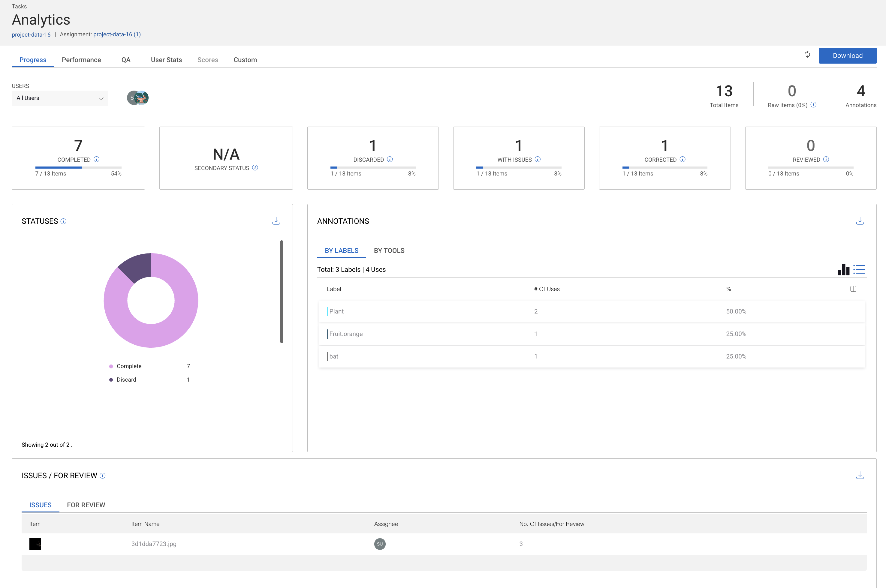
Task: Click the Discard legend color dot
Action: click(x=111, y=380)
